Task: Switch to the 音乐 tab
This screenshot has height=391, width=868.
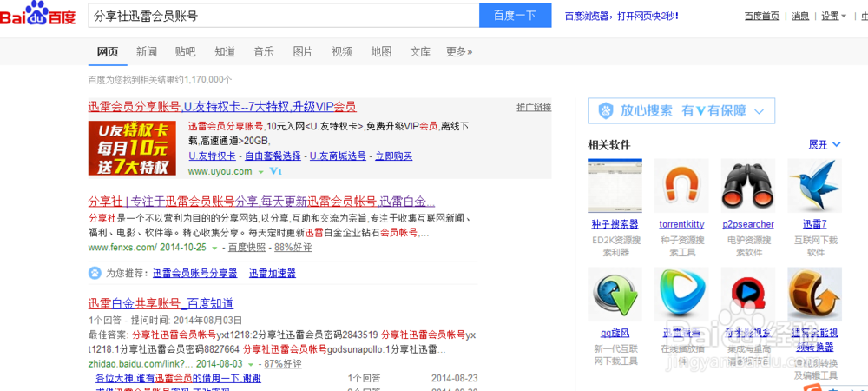Action: 264,52
